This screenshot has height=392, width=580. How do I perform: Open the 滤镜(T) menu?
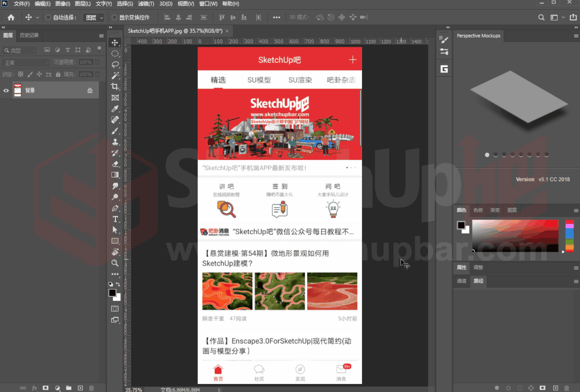[146, 4]
